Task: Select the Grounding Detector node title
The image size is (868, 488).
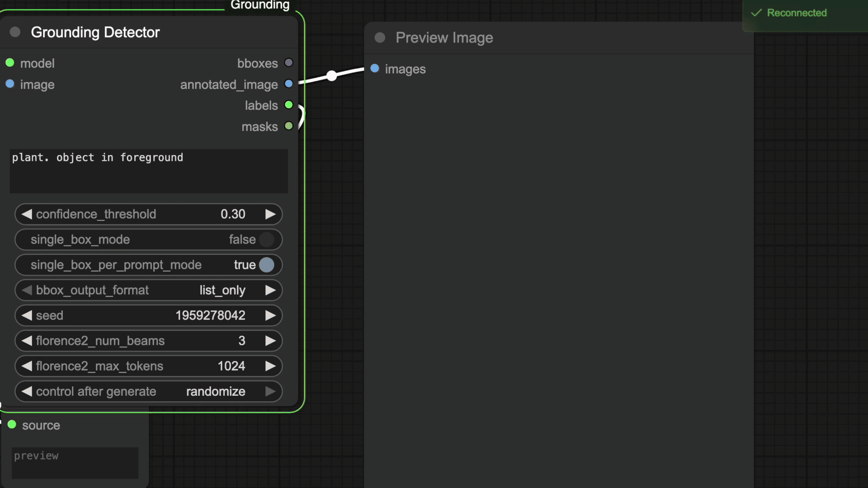Action: click(x=95, y=32)
